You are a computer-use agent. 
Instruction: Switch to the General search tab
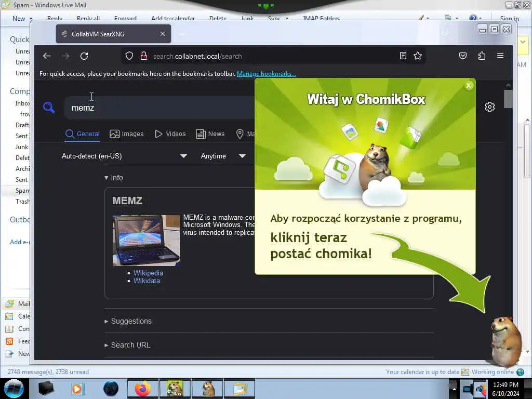point(82,134)
